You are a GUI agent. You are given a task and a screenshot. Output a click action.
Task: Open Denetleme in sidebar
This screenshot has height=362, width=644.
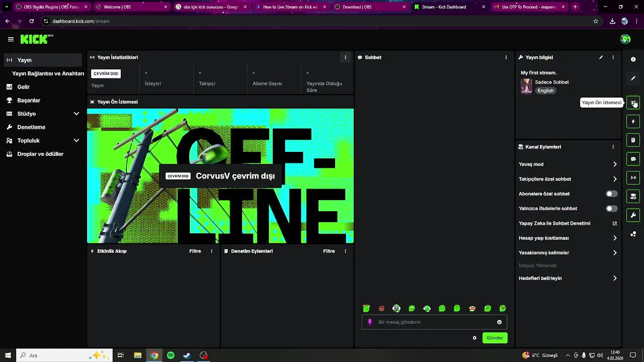point(43,127)
